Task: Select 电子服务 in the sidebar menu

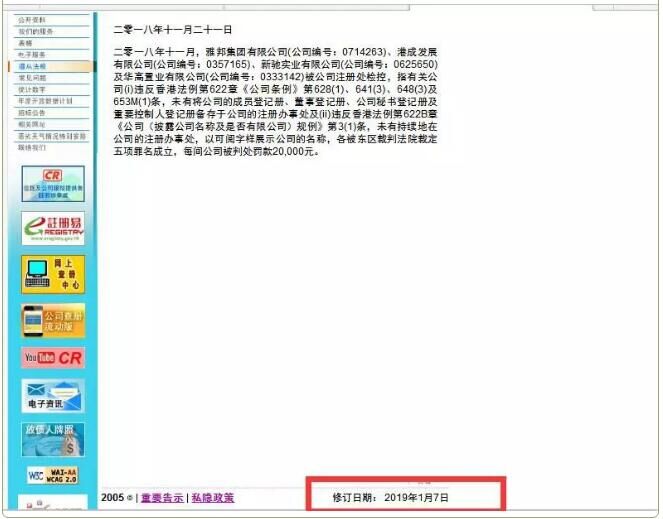Action: point(32,55)
